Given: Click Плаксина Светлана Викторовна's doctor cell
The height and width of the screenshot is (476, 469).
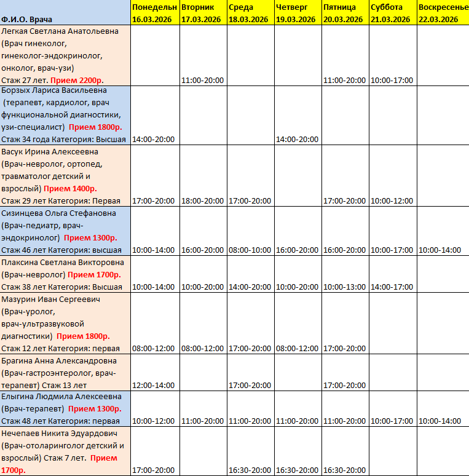Looking at the screenshot, I should (x=65, y=274).
